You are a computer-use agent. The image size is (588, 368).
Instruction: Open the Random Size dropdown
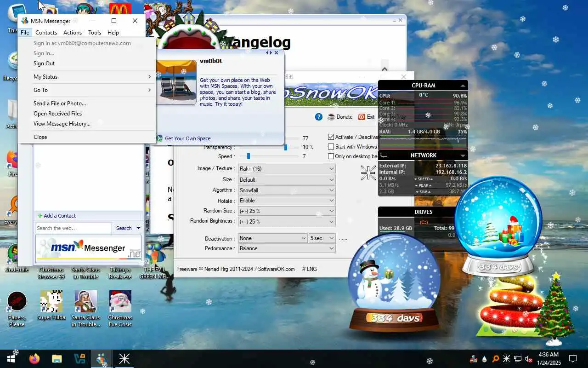coord(287,211)
